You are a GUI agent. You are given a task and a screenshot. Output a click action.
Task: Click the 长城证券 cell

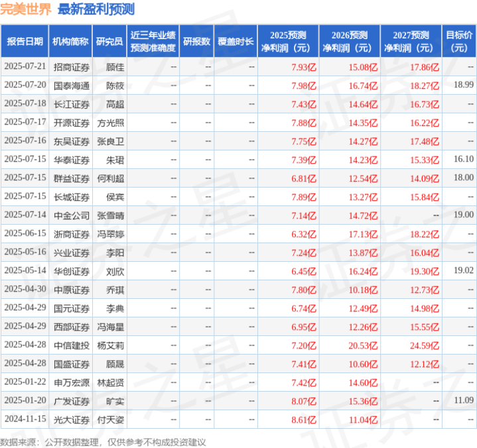tap(72, 197)
